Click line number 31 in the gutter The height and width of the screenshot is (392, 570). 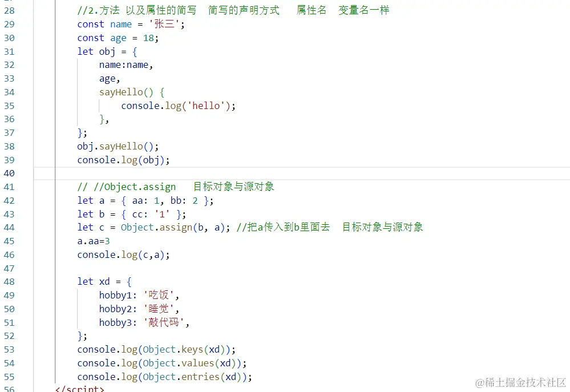pos(9,51)
